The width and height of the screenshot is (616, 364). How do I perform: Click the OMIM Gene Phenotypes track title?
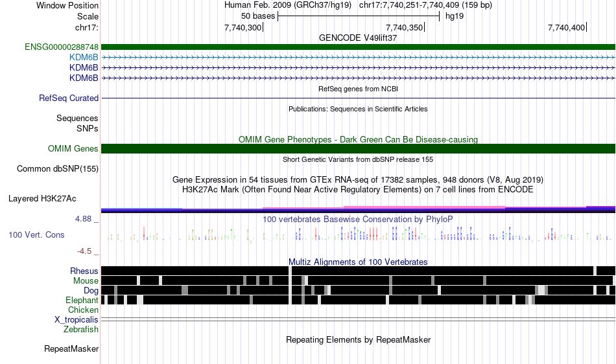(359, 140)
